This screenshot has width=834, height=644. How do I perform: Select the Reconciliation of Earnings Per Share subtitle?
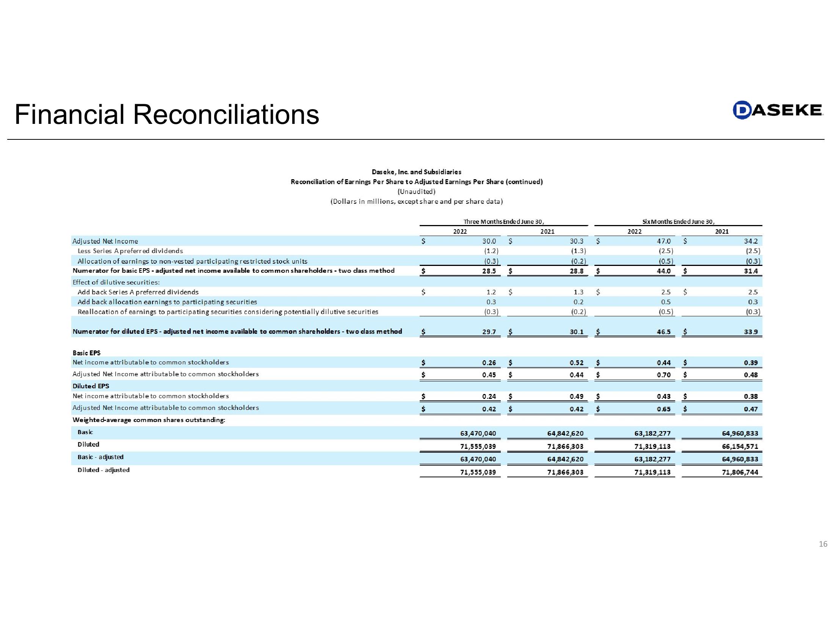[x=416, y=182]
